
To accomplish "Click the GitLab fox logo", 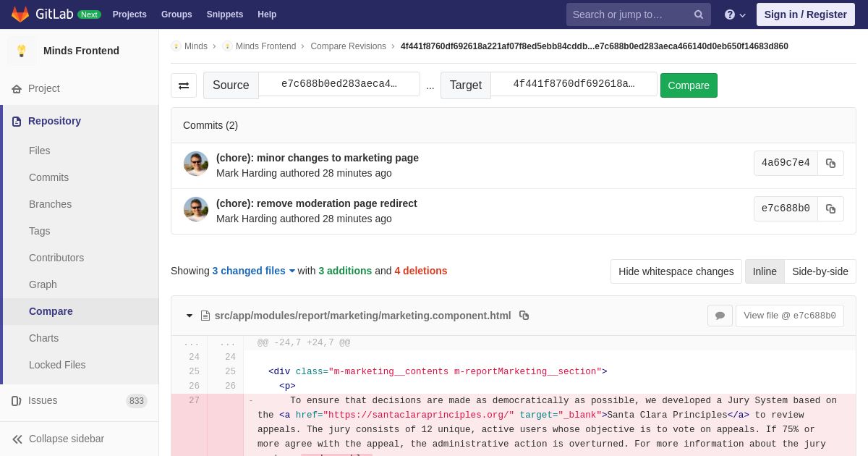I will tap(20, 14).
